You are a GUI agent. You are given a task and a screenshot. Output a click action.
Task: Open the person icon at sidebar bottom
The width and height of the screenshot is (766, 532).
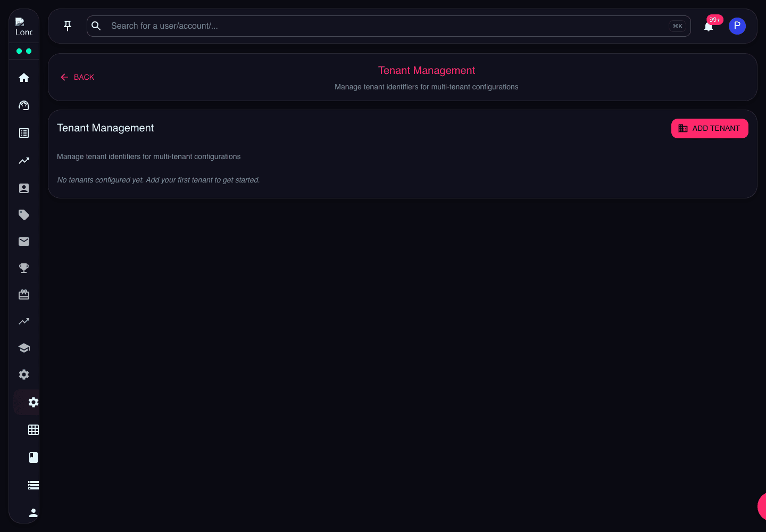click(34, 513)
